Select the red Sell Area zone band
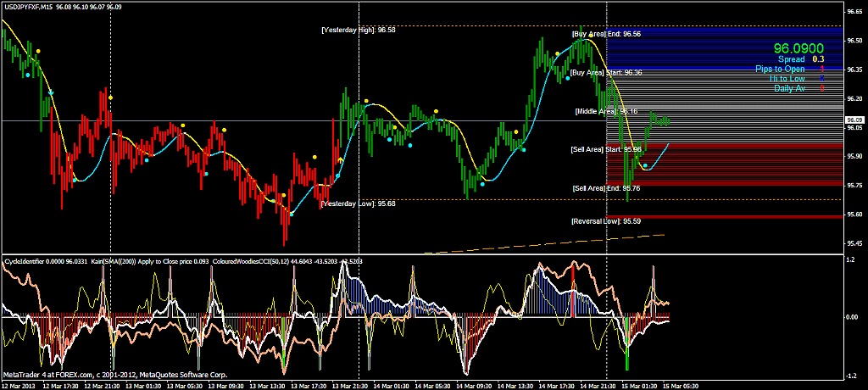Screen dimensions: 868x390 725,164
